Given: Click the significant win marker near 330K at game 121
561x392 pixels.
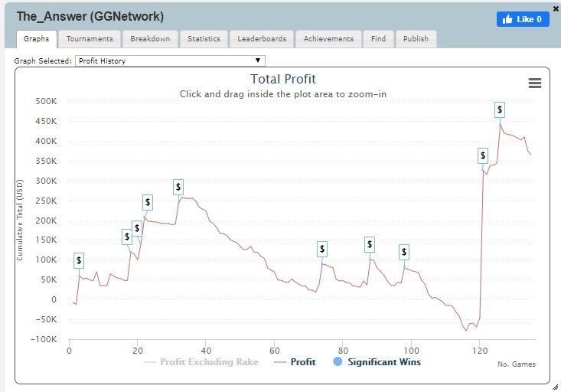Looking at the screenshot, I should 483,155.
